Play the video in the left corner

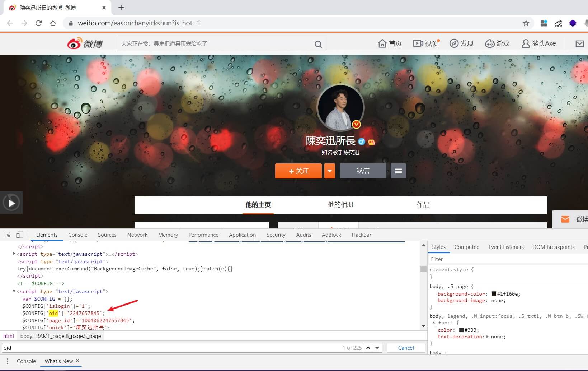click(x=11, y=203)
